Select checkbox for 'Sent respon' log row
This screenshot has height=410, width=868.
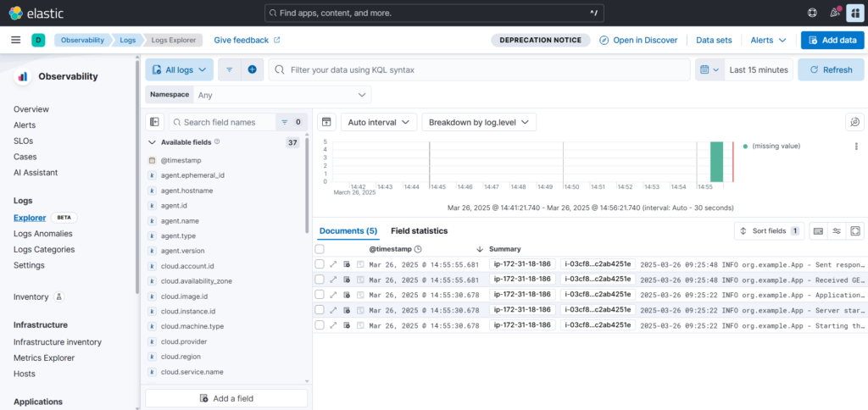[320, 264]
